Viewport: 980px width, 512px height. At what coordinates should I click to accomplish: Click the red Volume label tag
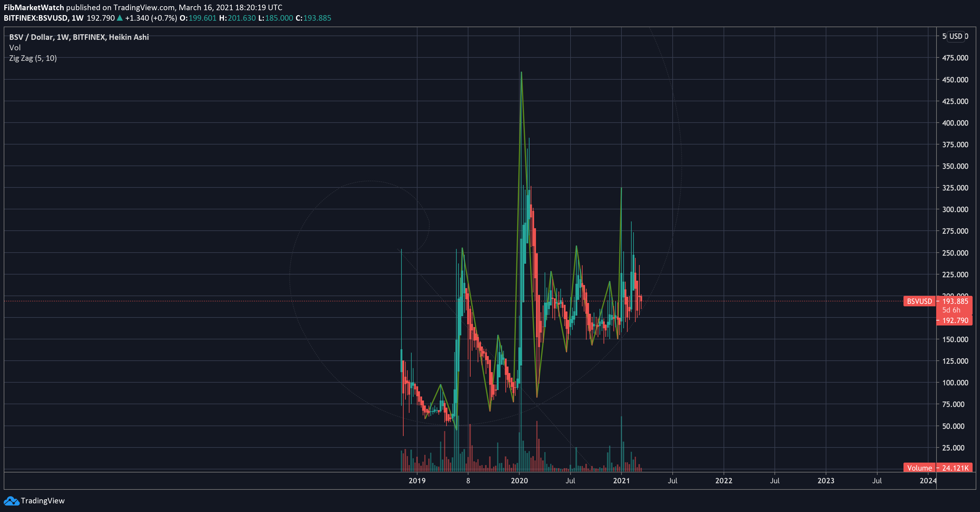[x=920, y=468]
